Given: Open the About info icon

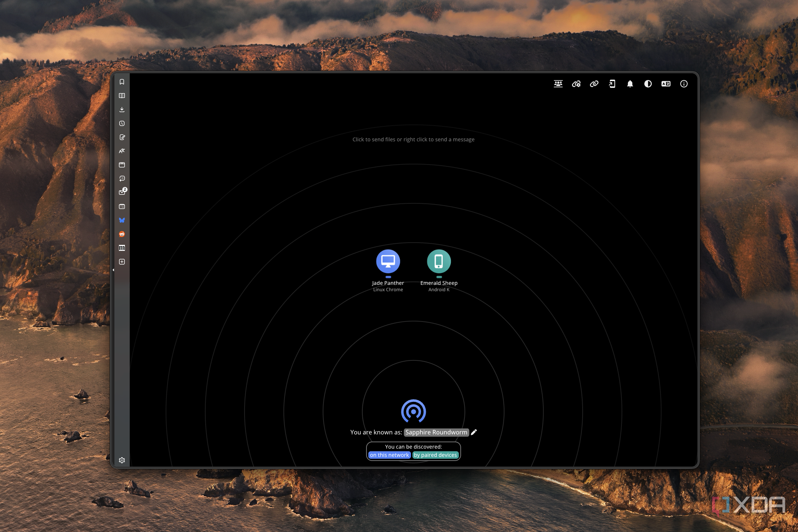Looking at the screenshot, I should tap(684, 84).
